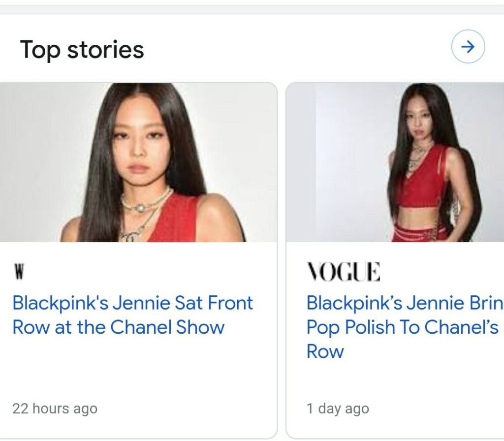Click the "22 hours ago" timestamp
This screenshot has width=504, height=441.
(x=55, y=409)
